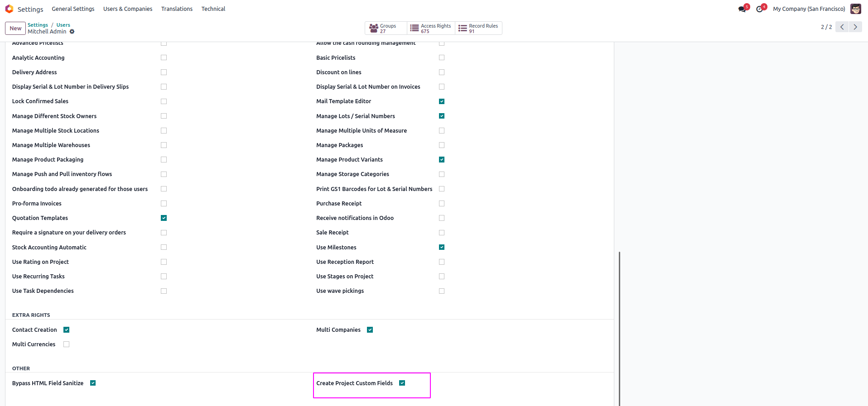Tick the Multi Currencies checkbox

(x=67, y=344)
